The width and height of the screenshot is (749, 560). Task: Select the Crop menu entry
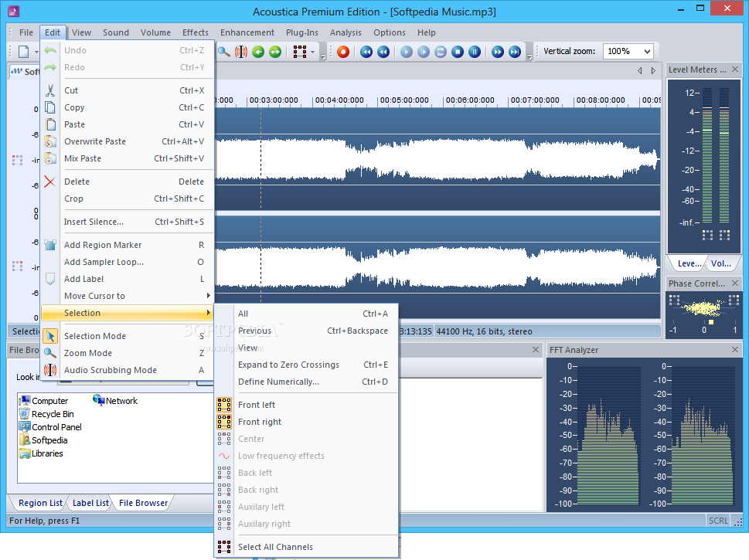tap(128, 199)
